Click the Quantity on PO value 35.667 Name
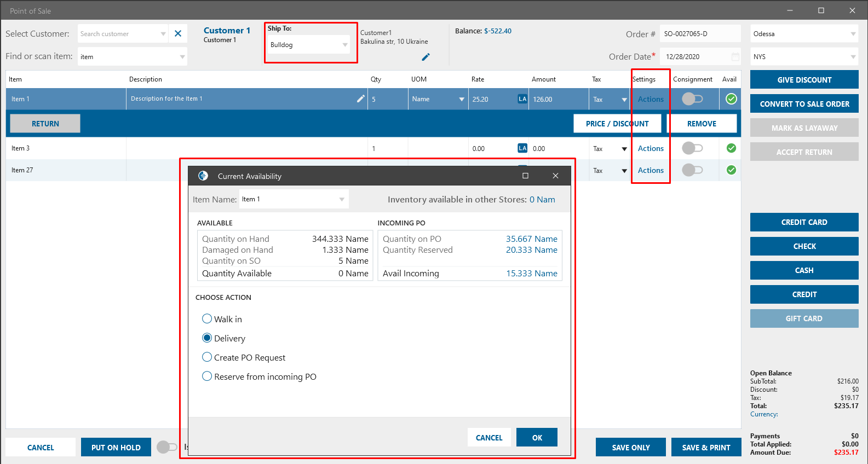Viewport: 868px width, 464px height. [x=532, y=239]
